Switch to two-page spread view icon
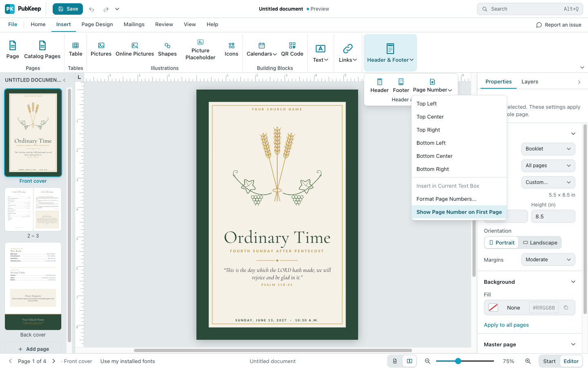 (x=410, y=361)
